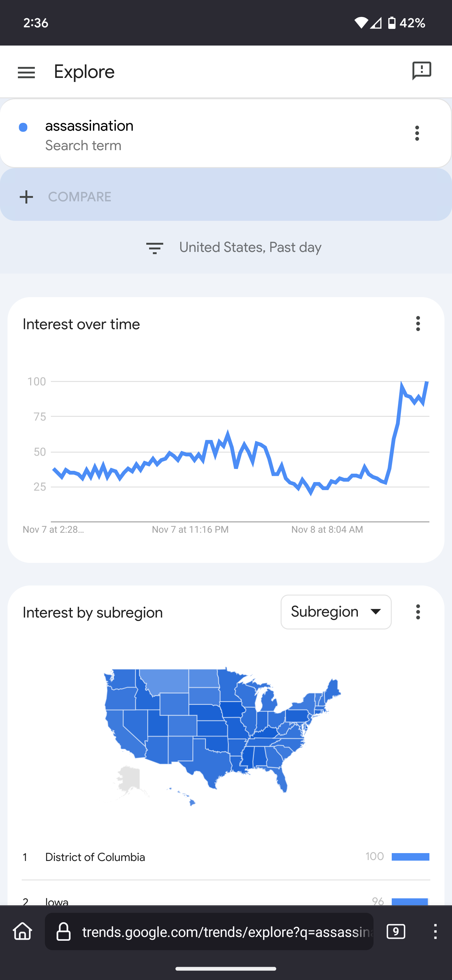This screenshot has width=452, height=980.
Task: Tap the site lock security icon
Action: 63,931
